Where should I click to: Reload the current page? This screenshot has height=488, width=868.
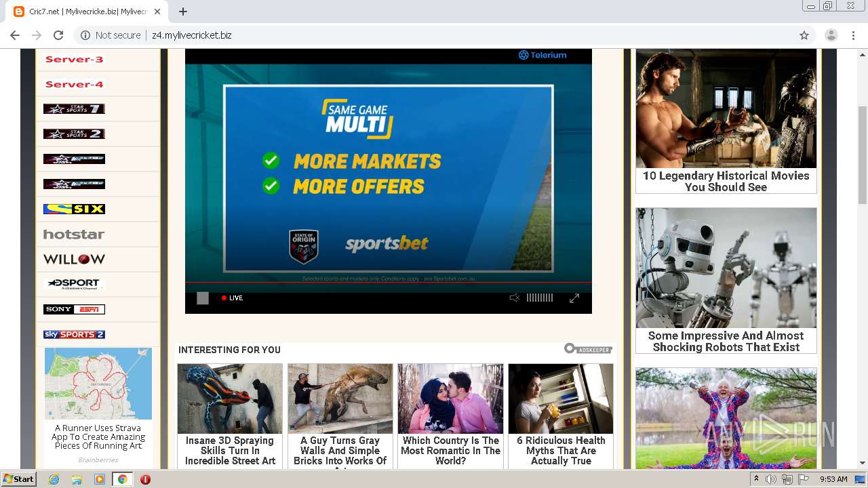pyautogui.click(x=58, y=35)
